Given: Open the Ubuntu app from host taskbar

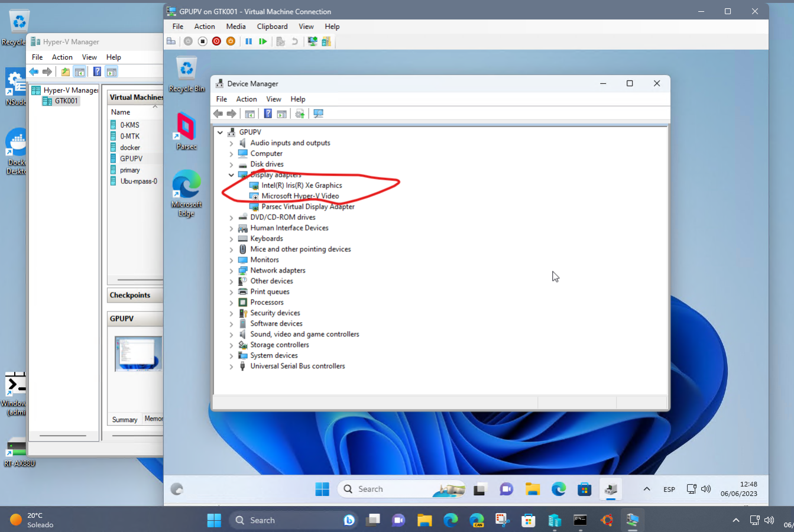Looking at the screenshot, I should [607, 520].
